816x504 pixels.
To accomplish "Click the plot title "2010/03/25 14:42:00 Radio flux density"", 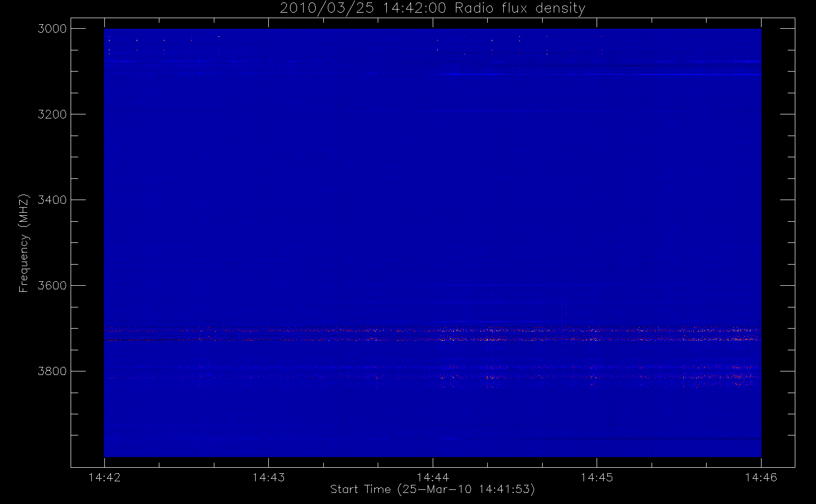I will point(433,9).
